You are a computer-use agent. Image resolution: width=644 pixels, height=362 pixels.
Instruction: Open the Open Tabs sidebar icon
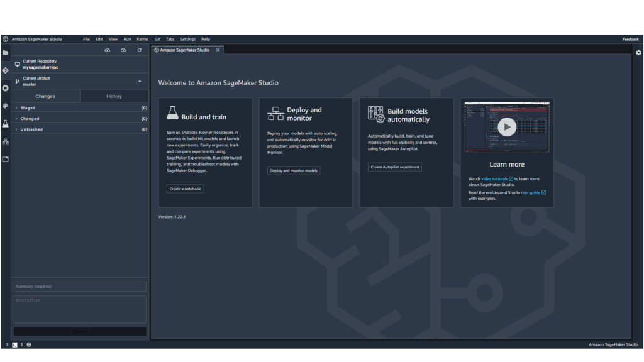(5, 159)
